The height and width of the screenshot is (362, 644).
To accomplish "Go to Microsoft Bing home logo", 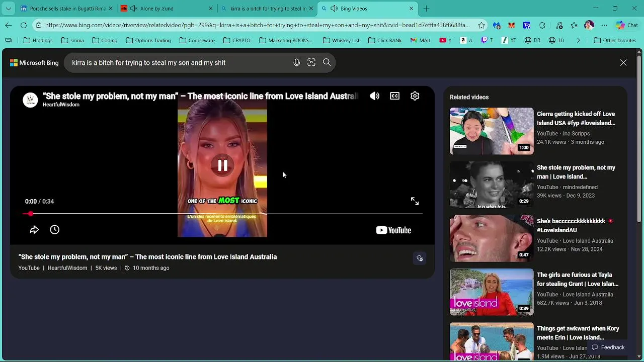I will [34, 63].
